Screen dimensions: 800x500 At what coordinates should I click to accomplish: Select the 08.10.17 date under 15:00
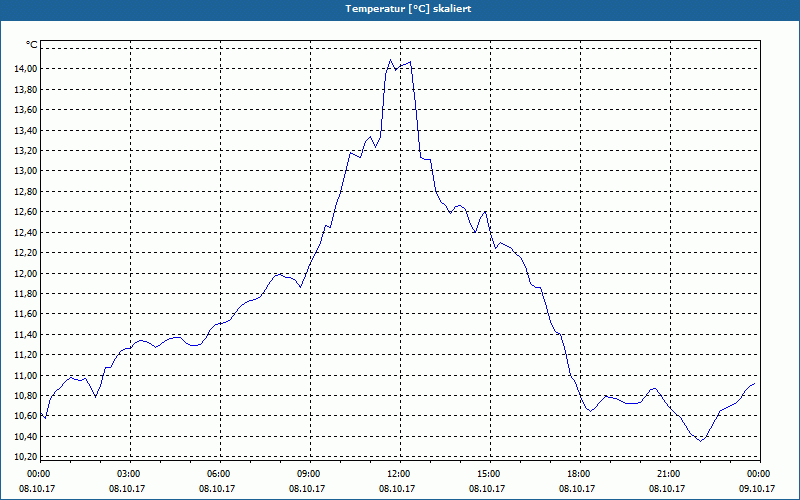click(x=486, y=488)
